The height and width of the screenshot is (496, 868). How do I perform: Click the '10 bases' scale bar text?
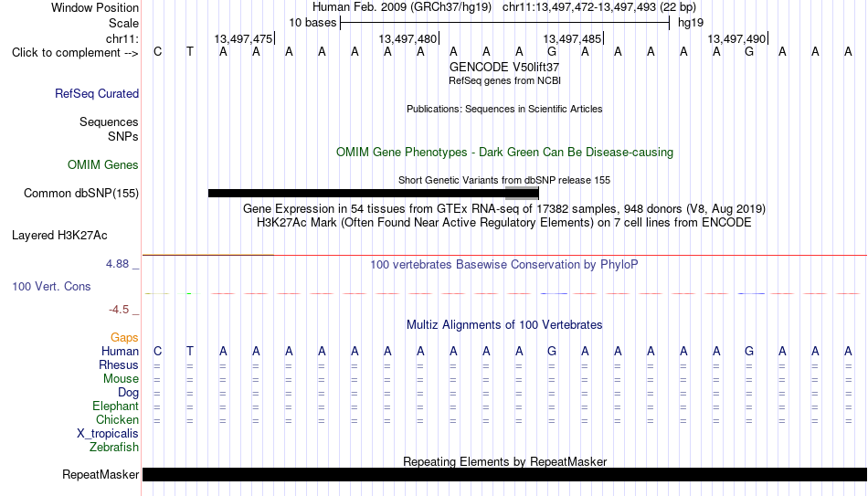[x=312, y=23]
